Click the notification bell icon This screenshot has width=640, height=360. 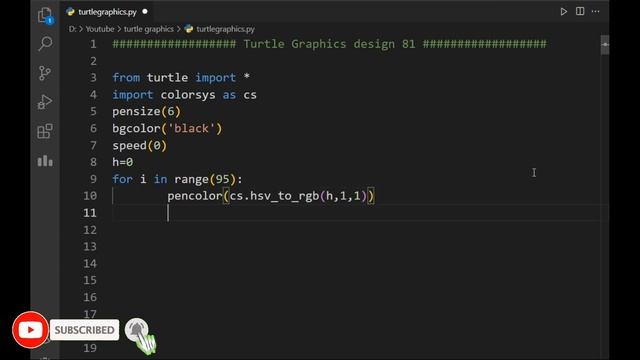(x=136, y=330)
